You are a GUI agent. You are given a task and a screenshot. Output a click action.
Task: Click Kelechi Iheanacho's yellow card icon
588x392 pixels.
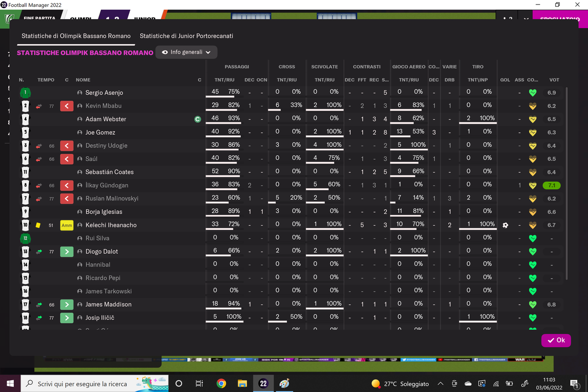tap(38, 225)
